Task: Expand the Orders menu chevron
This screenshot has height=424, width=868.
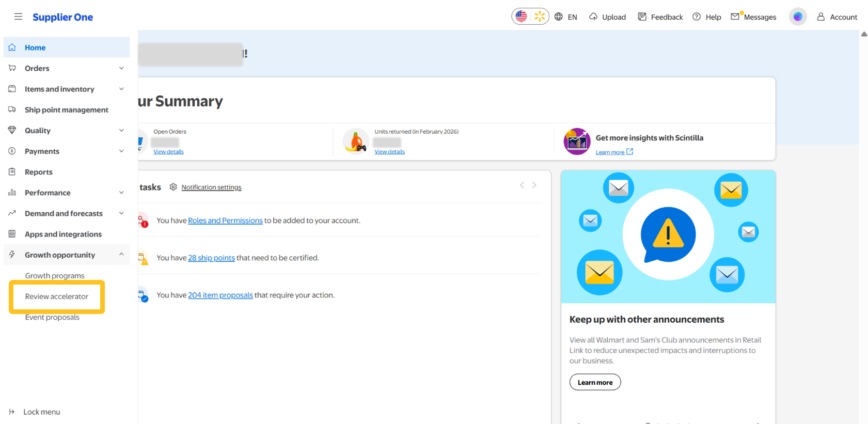Action: [x=121, y=68]
